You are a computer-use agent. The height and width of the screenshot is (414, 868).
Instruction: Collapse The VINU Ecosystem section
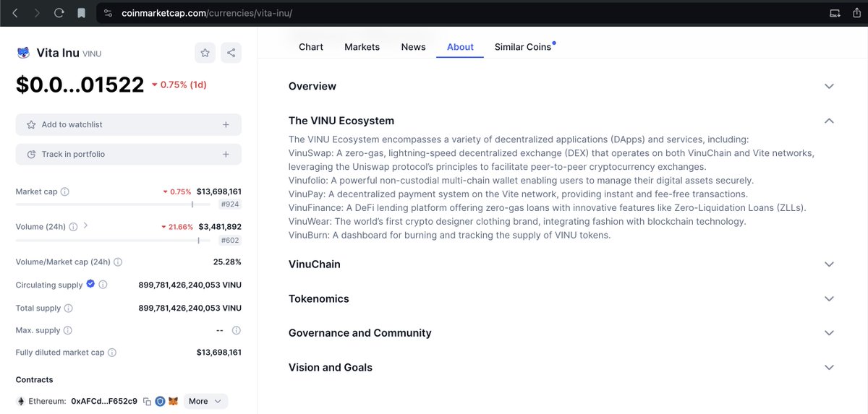point(829,121)
